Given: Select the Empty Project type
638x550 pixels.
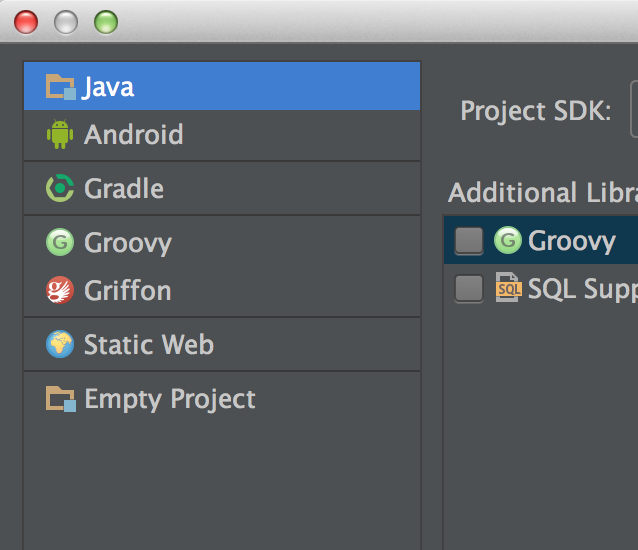Looking at the screenshot, I should [x=222, y=399].
